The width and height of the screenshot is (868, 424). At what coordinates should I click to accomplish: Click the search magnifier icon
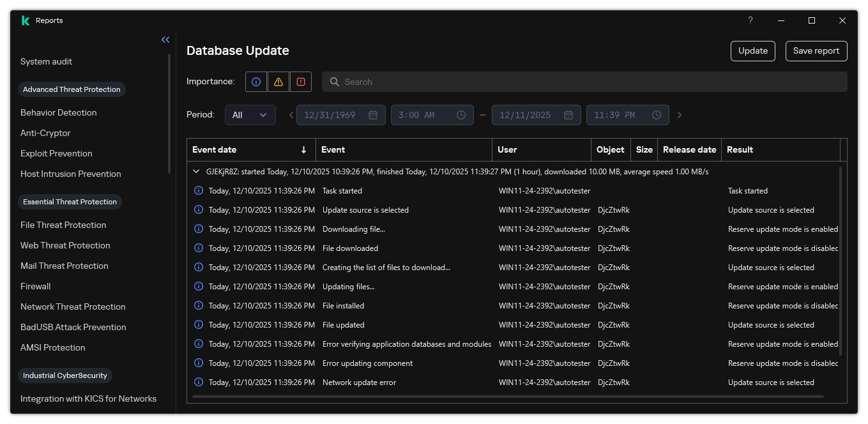coord(335,82)
